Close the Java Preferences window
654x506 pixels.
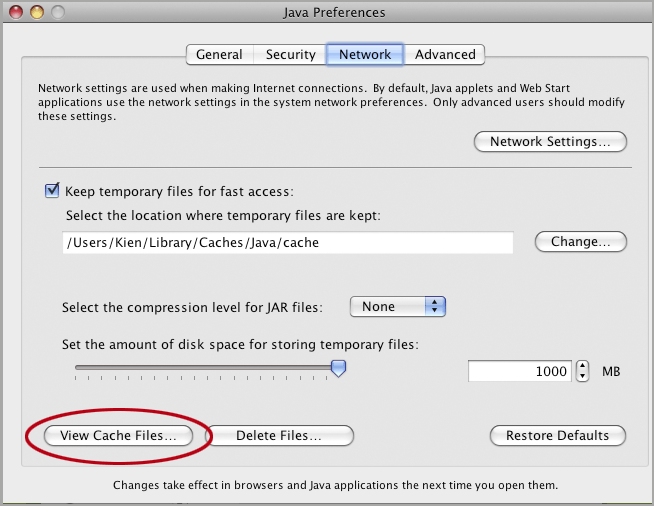click(14, 12)
